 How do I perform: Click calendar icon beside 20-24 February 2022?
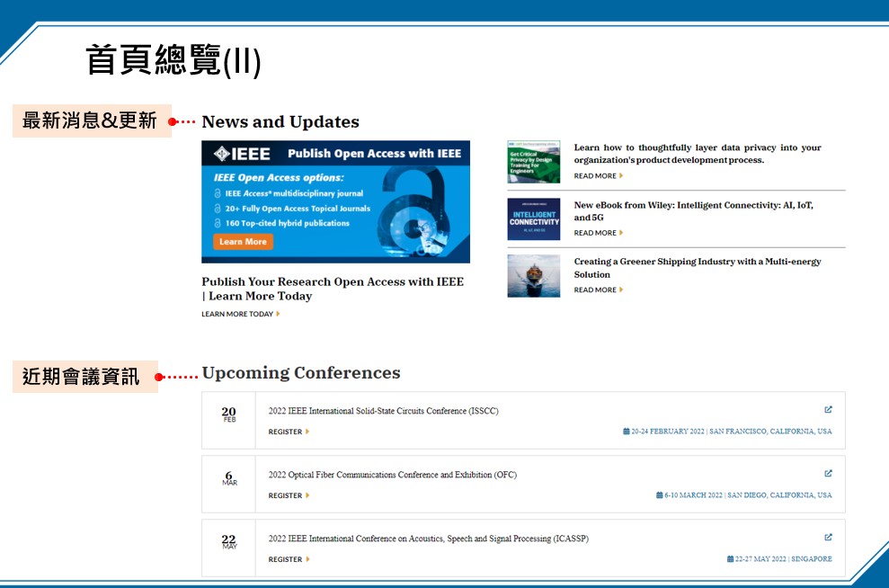[626, 432]
